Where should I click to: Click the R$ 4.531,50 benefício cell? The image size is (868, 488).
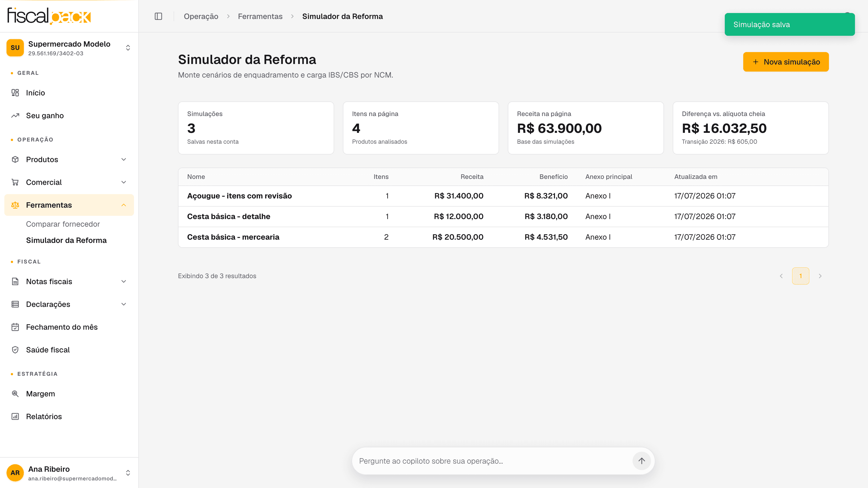pyautogui.click(x=546, y=237)
